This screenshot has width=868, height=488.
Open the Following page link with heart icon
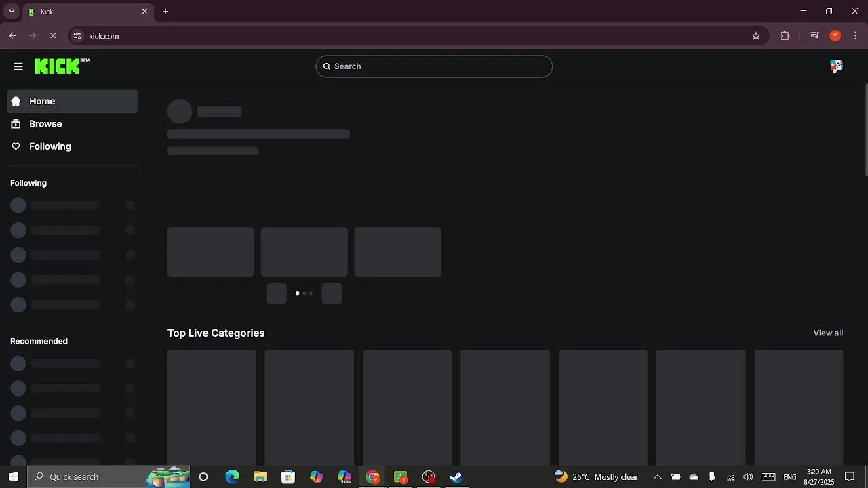[72, 146]
